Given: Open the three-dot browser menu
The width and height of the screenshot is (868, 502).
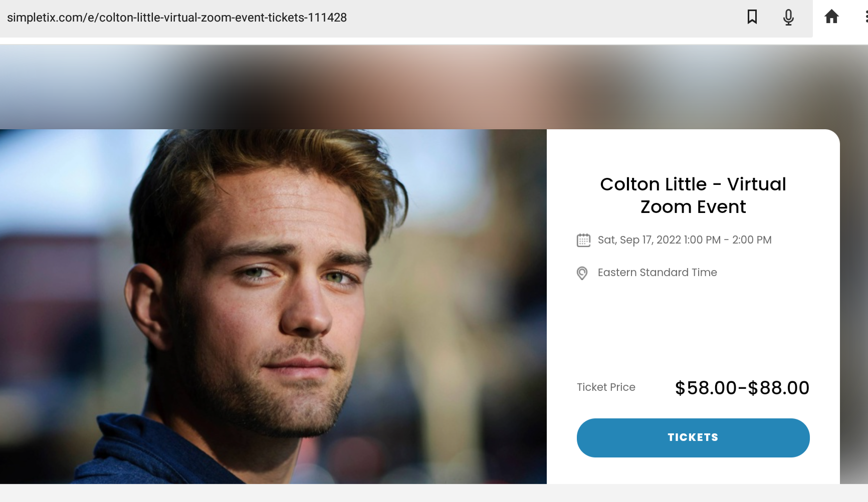Looking at the screenshot, I should coord(865,17).
